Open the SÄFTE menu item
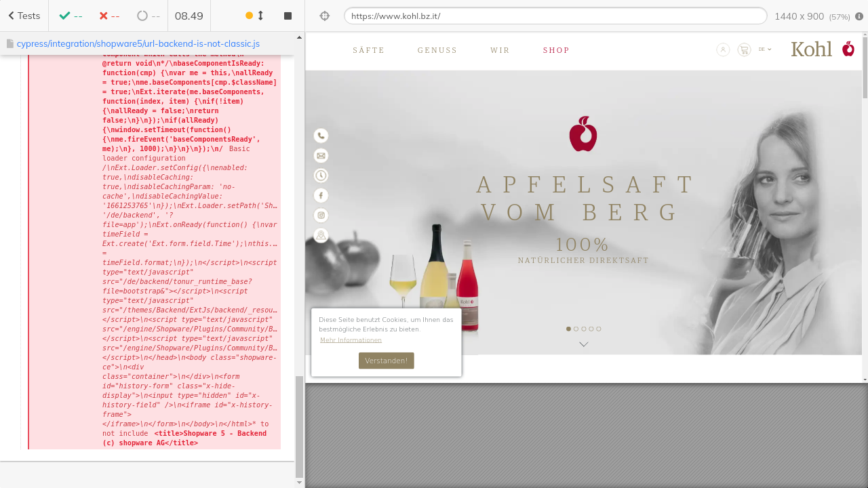Screen dimensions: 868x488 (368, 50)
